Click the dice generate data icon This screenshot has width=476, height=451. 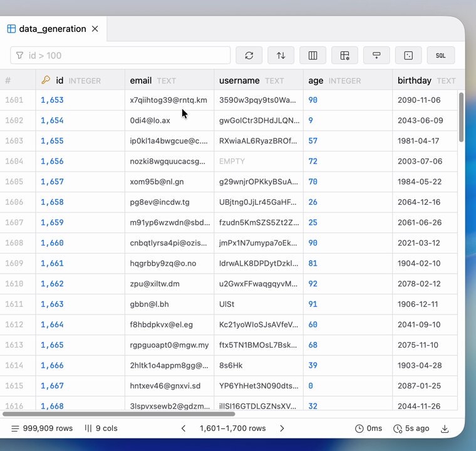coord(408,55)
